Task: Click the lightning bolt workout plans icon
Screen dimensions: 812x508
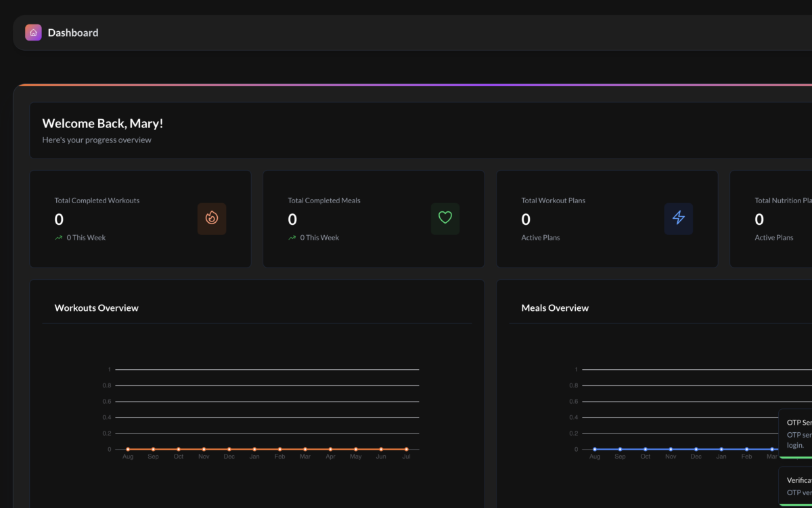Action: coord(679,219)
